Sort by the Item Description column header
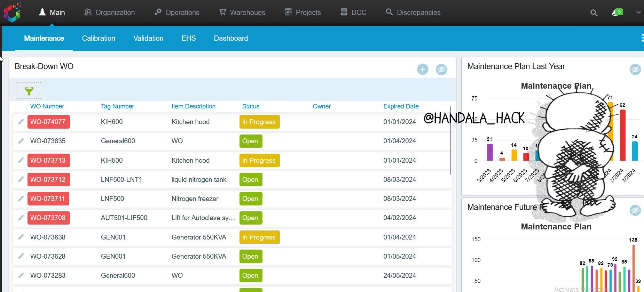This screenshot has height=292, width=644. coord(194,106)
